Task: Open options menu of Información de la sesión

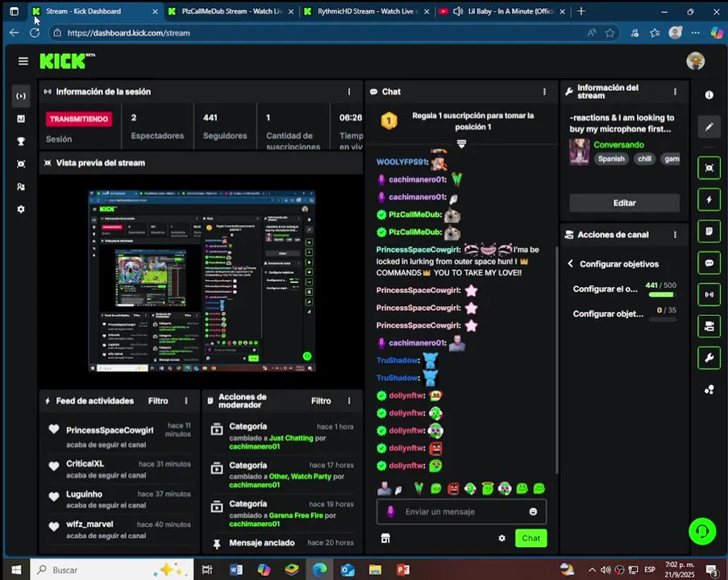Action: pos(349,92)
